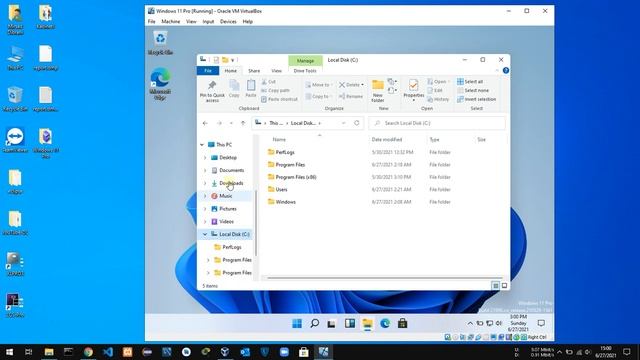
Task: Open Visual Studio Code from the host taskbar
Action: pos(108,352)
